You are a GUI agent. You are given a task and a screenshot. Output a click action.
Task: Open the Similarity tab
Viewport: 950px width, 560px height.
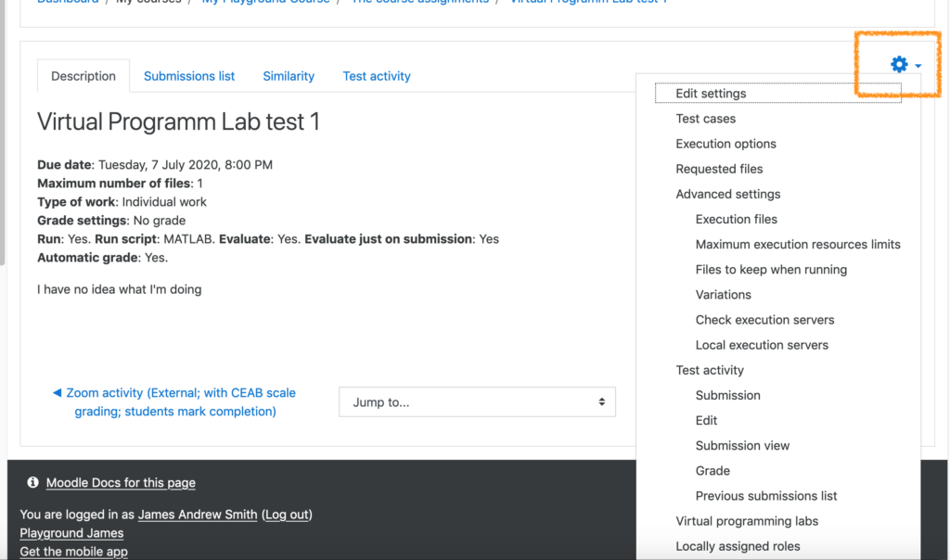click(x=289, y=75)
